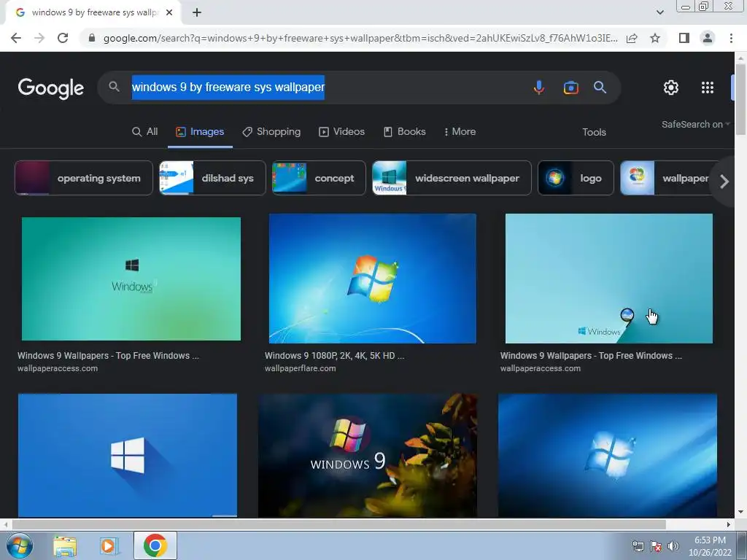
Task: Switch to Shopping results
Action: (x=271, y=132)
